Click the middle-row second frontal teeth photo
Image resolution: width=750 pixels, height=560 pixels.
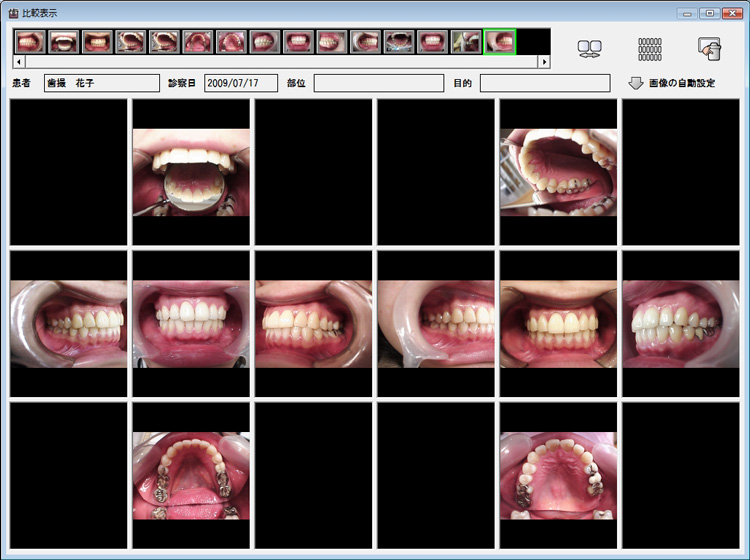point(191,324)
